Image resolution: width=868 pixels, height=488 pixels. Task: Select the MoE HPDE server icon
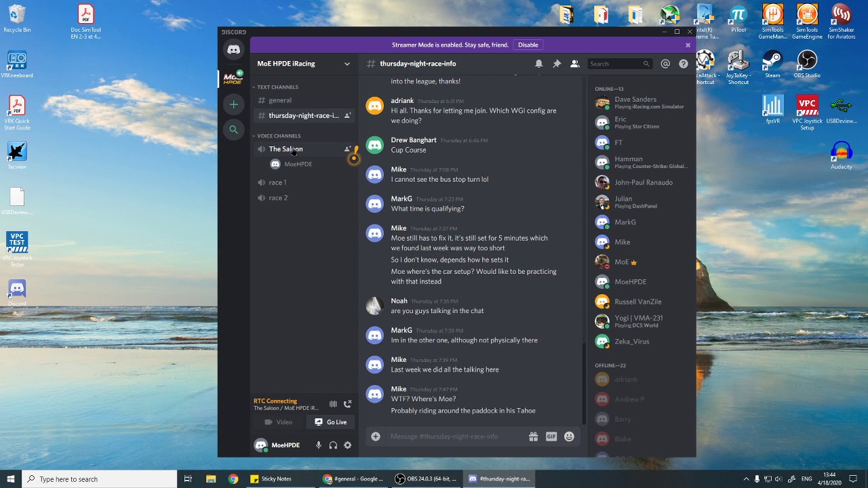pos(233,78)
